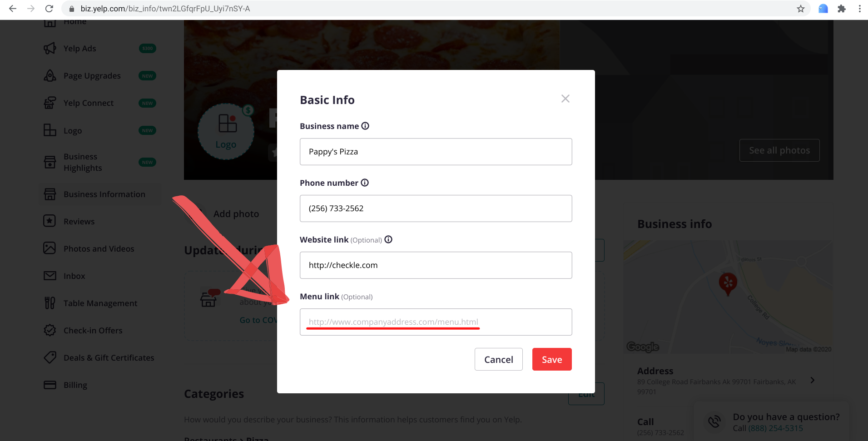
Task: Go to Reviews in sidebar
Action: click(x=79, y=222)
